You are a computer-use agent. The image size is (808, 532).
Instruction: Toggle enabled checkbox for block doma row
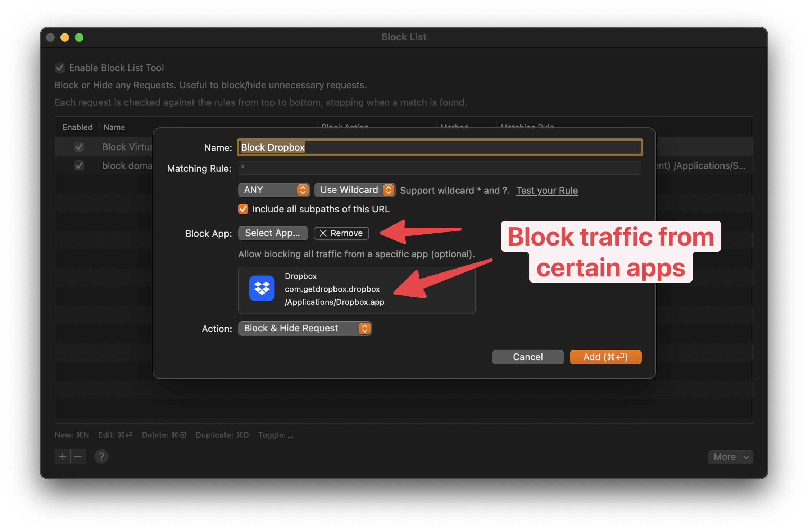79,165
